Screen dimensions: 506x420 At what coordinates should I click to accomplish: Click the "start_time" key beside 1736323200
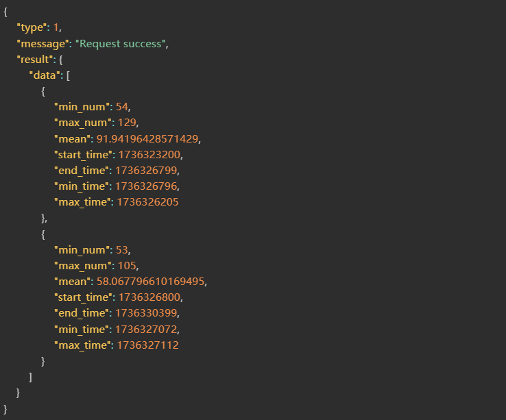coord(83,155)
